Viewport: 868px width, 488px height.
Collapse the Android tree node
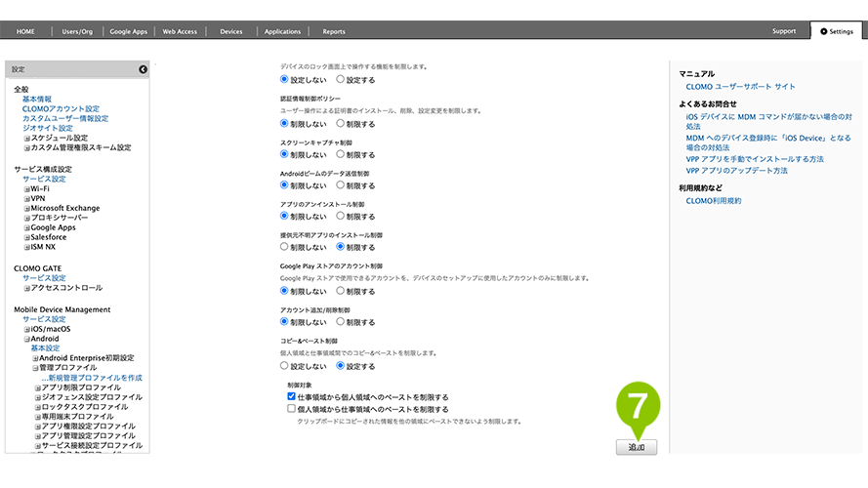point(26,340)
